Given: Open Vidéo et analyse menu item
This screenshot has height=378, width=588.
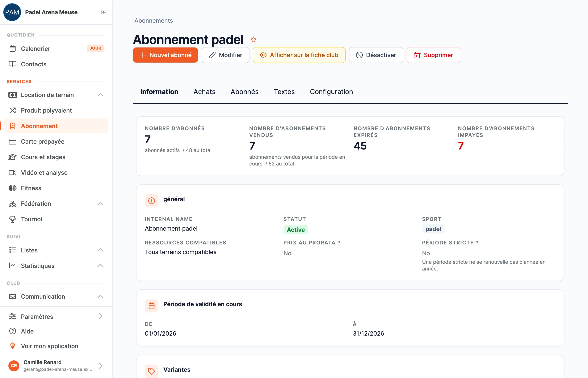Looking at the screenshot, I should (x=56, y=173).
